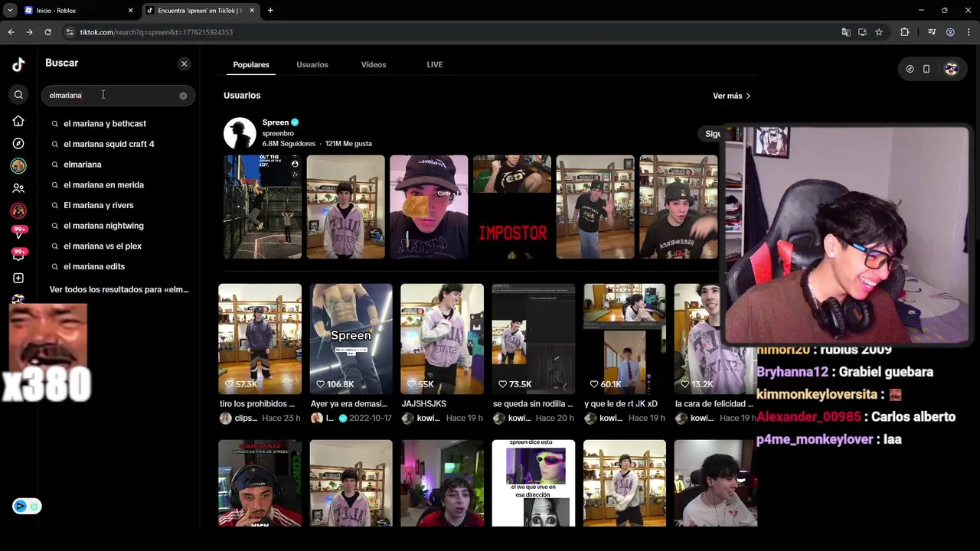
Task: Switch to the Usuarios tab
Action: click(312, 65)
